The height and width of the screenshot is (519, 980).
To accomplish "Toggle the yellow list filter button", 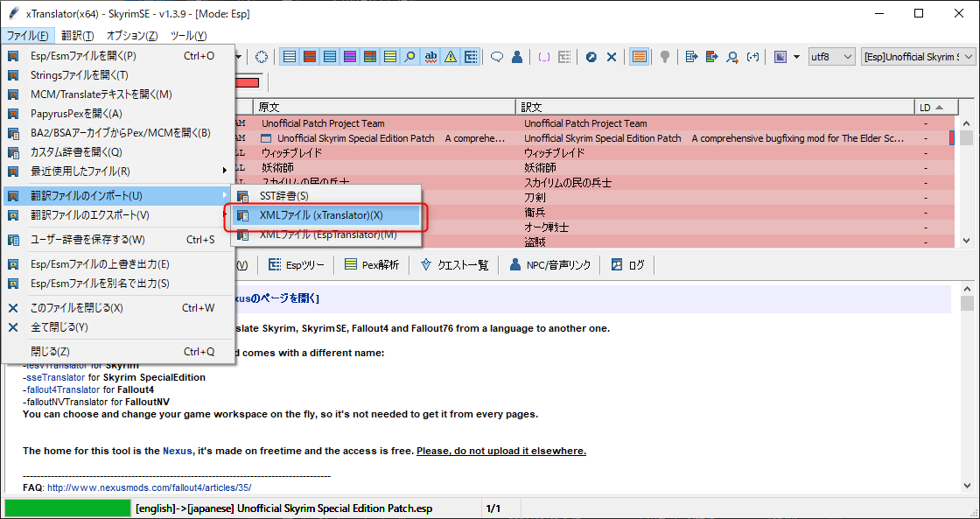I will point(390,57).
